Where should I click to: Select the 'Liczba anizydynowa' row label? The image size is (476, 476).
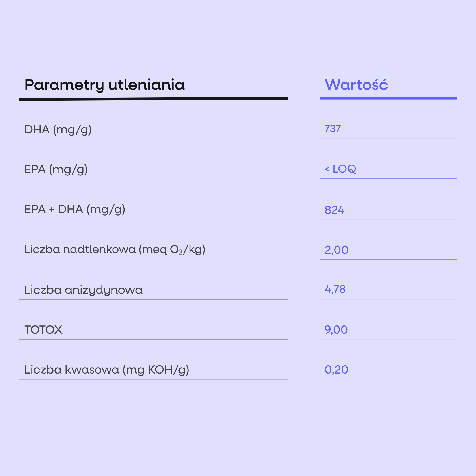(x=83, y=290)
